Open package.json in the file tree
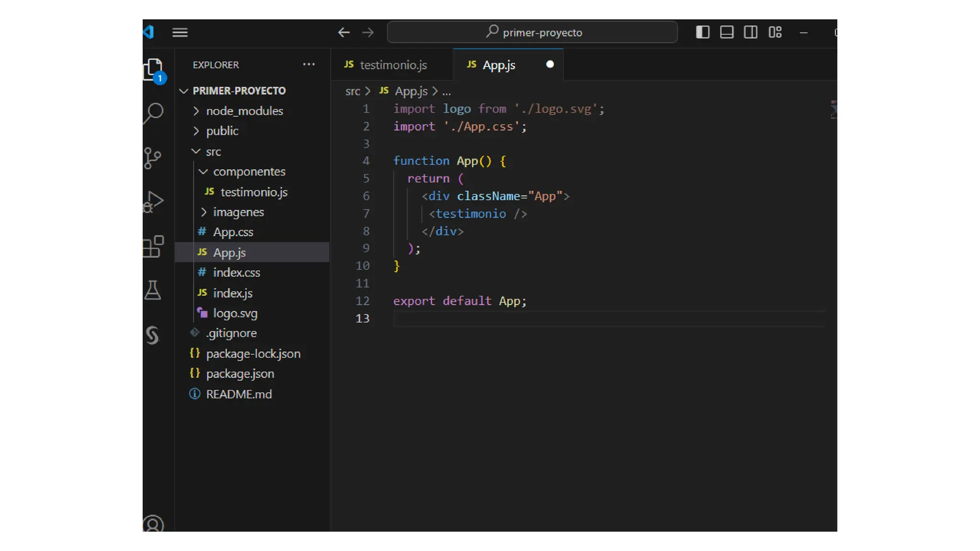 coord(253,374)
